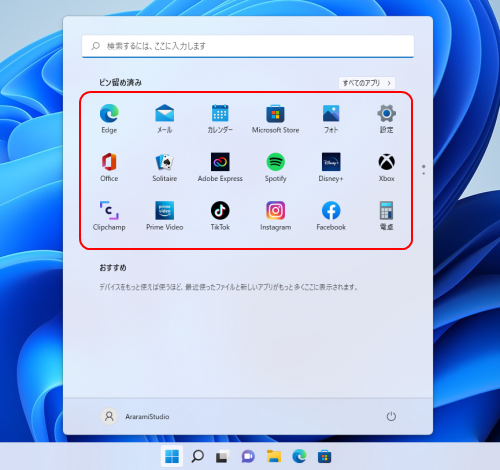Open Adobe Express
The height and width of the screenshot is (470, 500).
tap(220, 167)
